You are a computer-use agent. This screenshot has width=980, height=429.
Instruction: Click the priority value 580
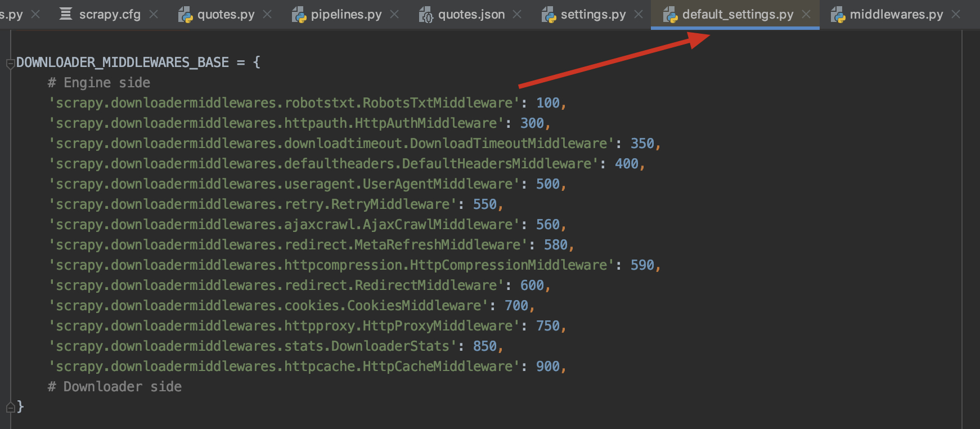coord(556,245)
